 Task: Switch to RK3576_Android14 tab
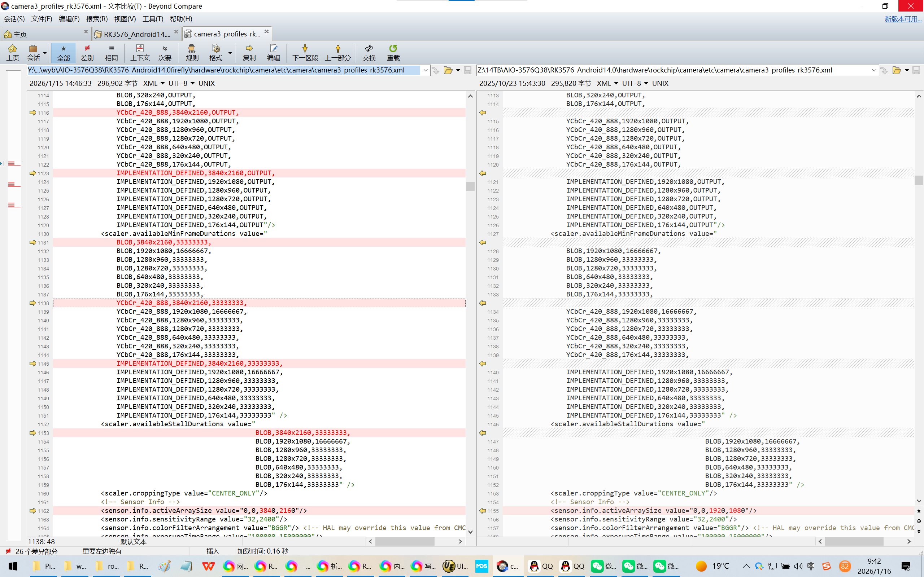[136, 34]
